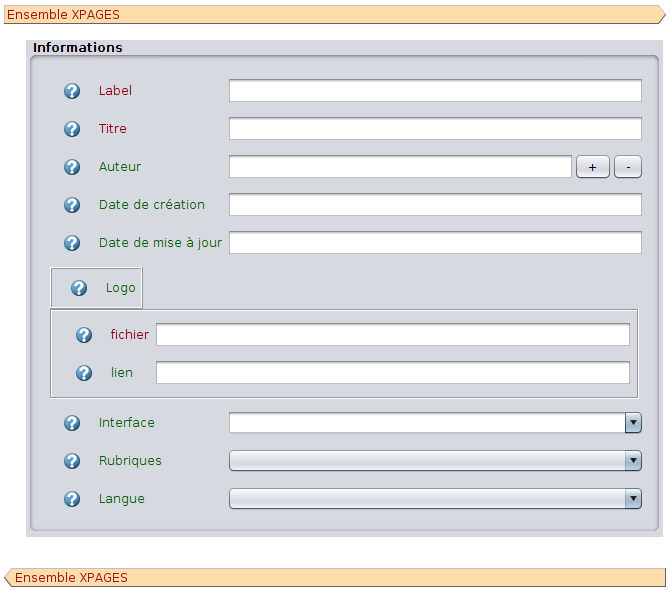Open help icon for Langue
Image resolution: width=672 pixels, height=593 pixels.
(x=72, y=499)
